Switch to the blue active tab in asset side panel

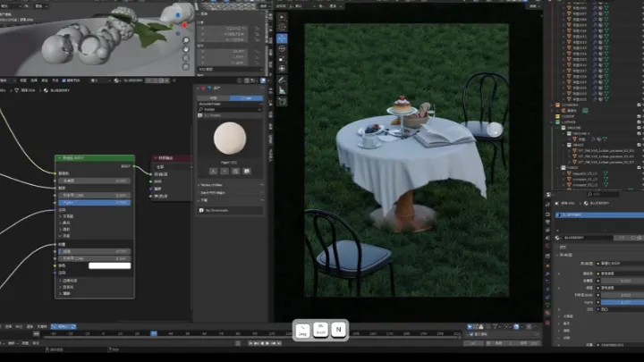(x=247, y=98)
